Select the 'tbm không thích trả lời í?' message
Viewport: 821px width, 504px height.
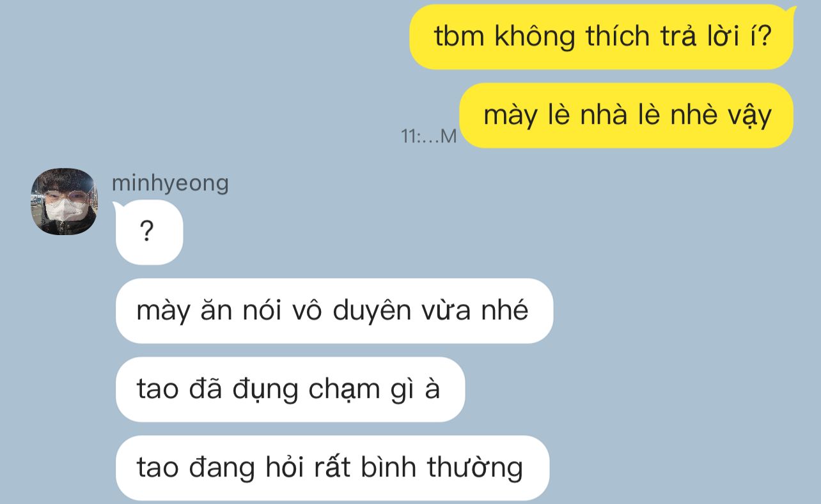tap(602, 37)
